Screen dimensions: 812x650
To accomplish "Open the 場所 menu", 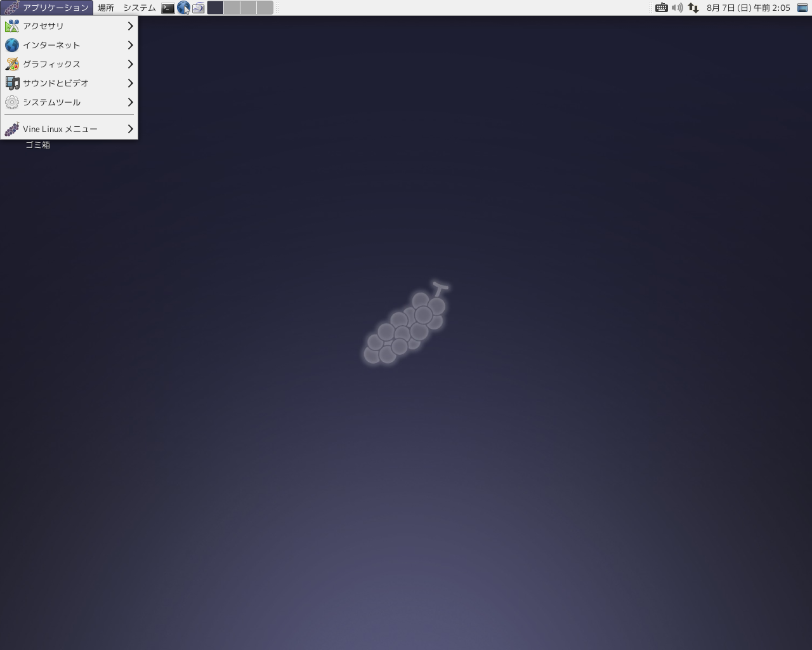I will 106,8.
